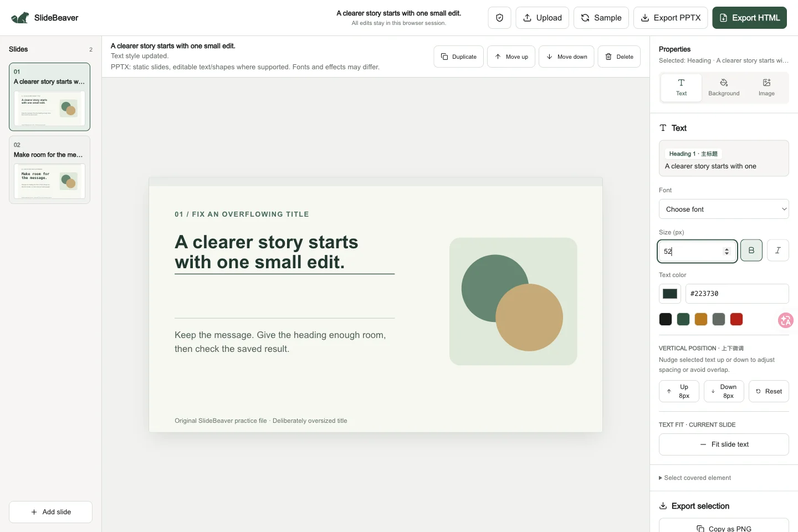798x532 pixels.
Task: Switch to the Text properties tab
Action: pyautogui.click(x=681, y=87)
